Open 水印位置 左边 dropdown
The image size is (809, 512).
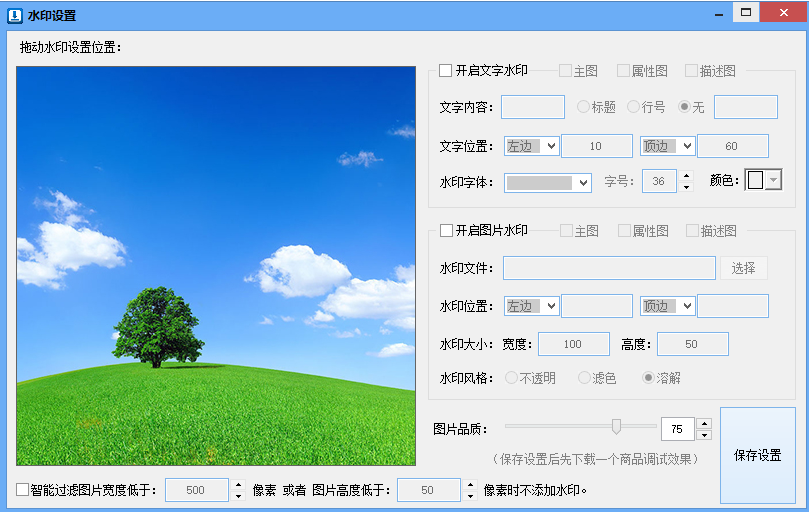coord(531,306)
